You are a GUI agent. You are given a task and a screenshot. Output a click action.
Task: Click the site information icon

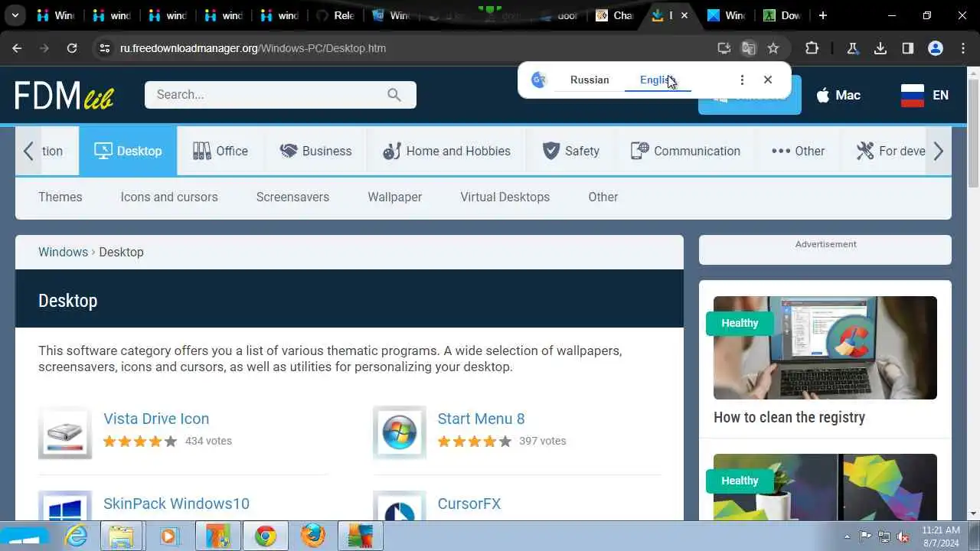[x=104, y=48]
